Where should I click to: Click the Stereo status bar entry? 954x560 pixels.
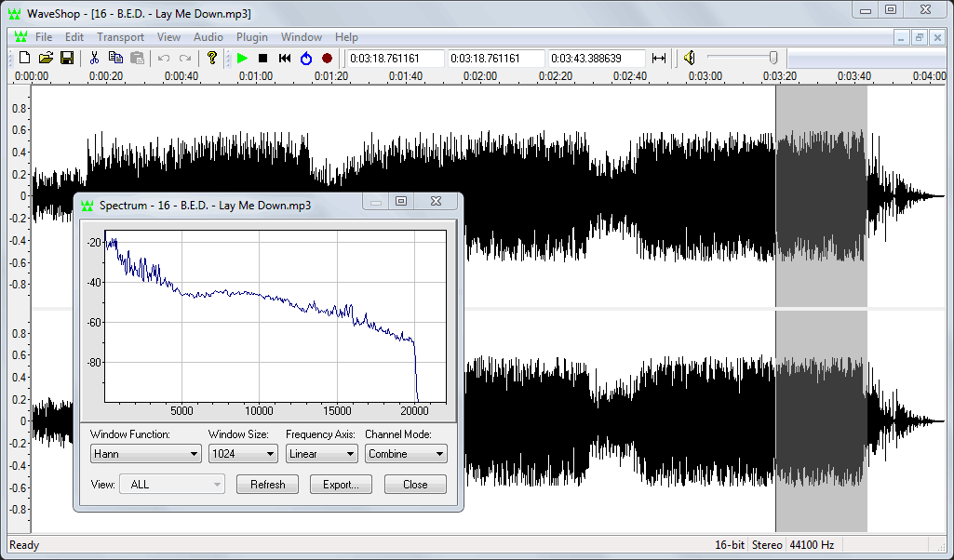click(x=767, y=545)
